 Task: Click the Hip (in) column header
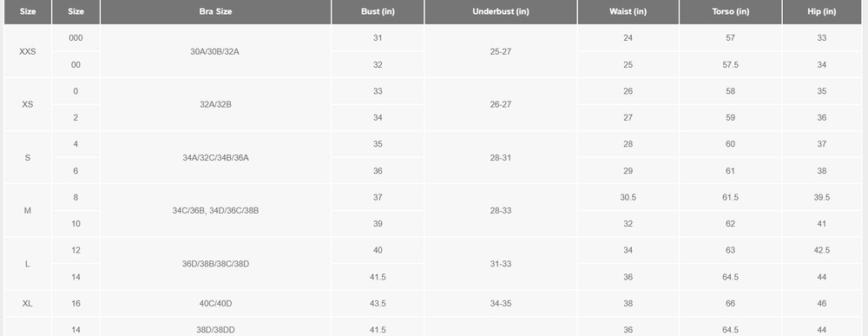point(821,11)
